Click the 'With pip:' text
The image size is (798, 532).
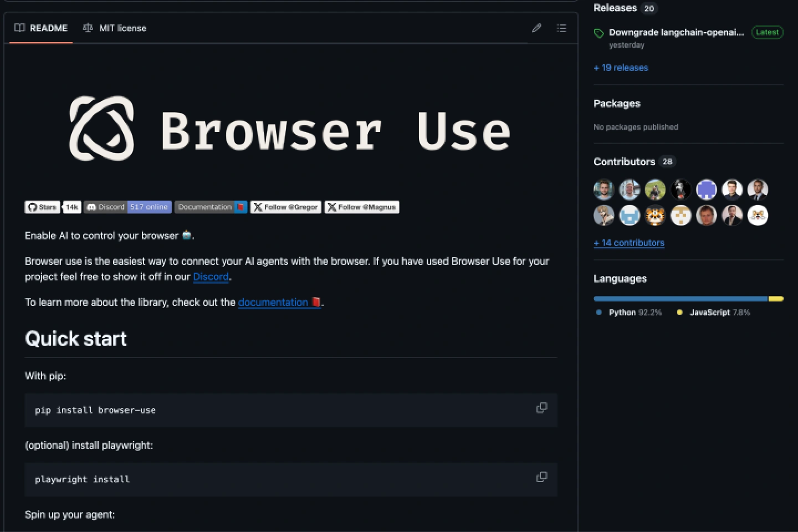(45, 376)
